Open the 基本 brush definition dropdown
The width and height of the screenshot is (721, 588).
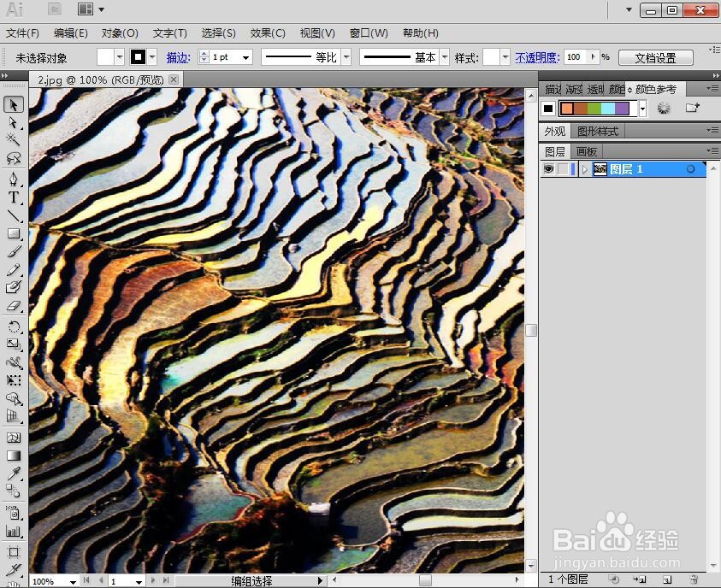[444, 57]
